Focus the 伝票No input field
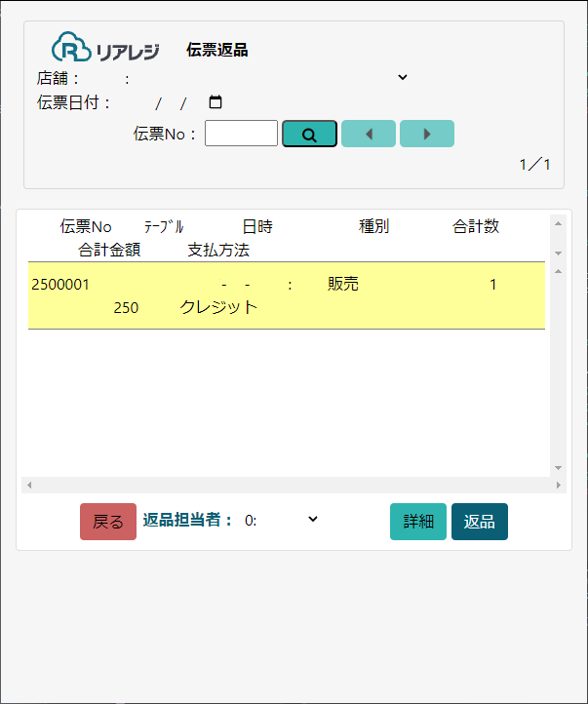Image resolution: width=588 pixels, height=704 pixels. (x=241, y=134)
